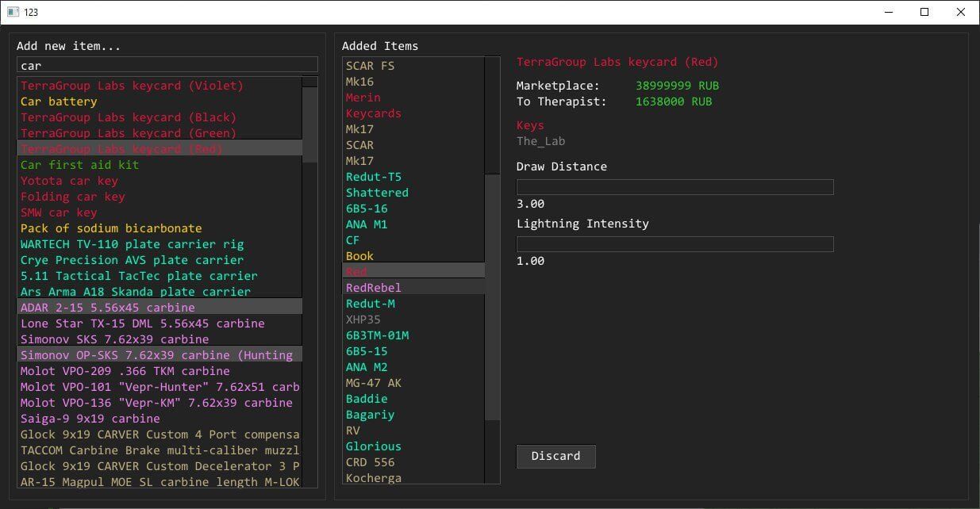
Task: Select 'SCAR FS' in Added Items
Action: click(370, 66)
